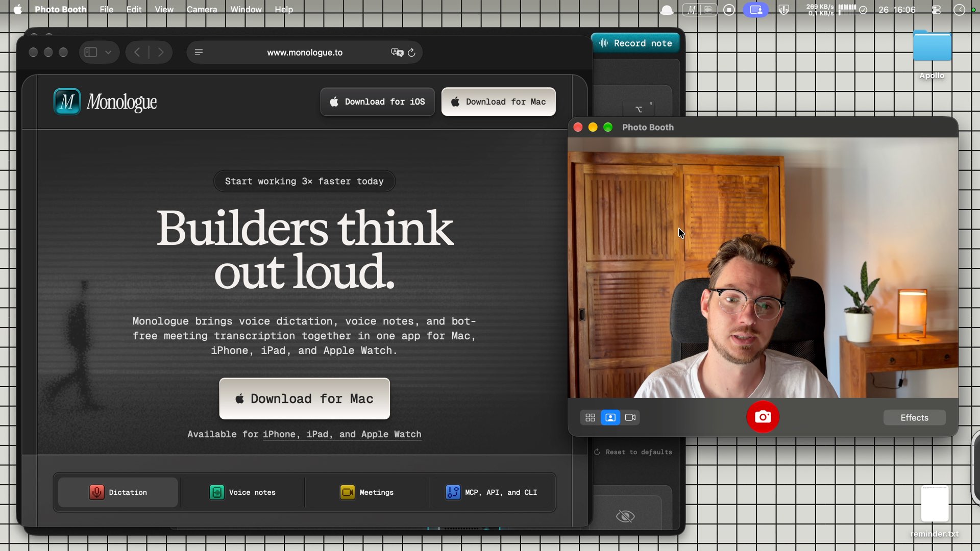Image resolution: width=980 pixels, height=551 pixels.
Task: Open the reader view icon in the address bar
Action: [199, 52]
